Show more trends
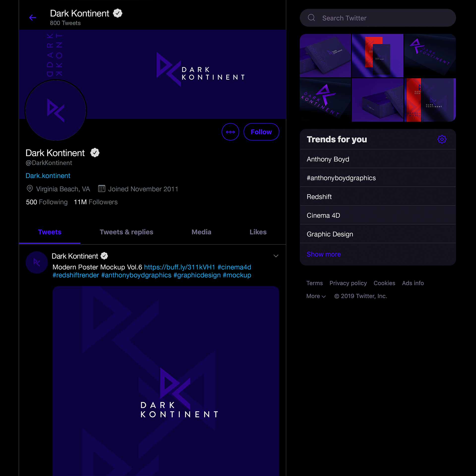The height and width of the screenshot is (476, 476). click(324, 254)
